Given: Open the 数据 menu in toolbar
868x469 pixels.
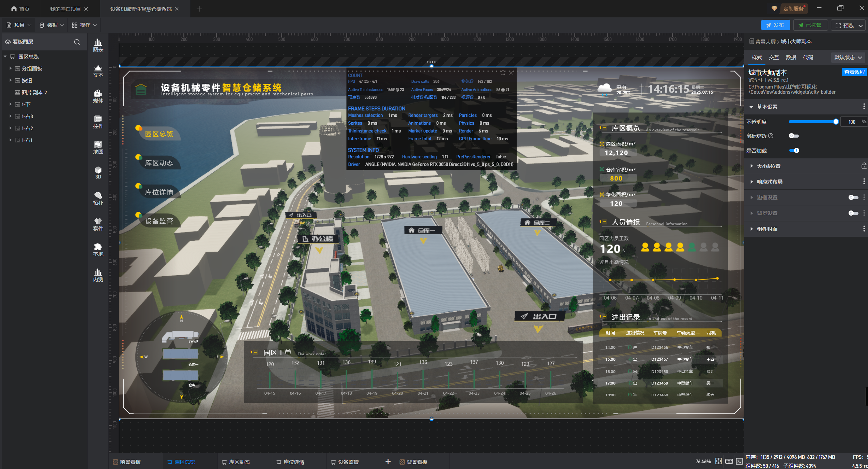Looking at the screenshot, I should pos(51,25).
